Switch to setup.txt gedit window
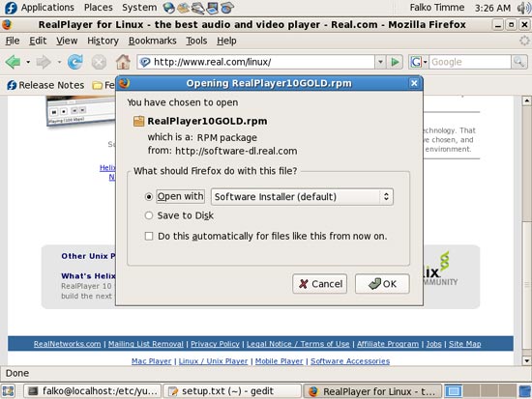This screenshot has height=399, width=532. 232,391
